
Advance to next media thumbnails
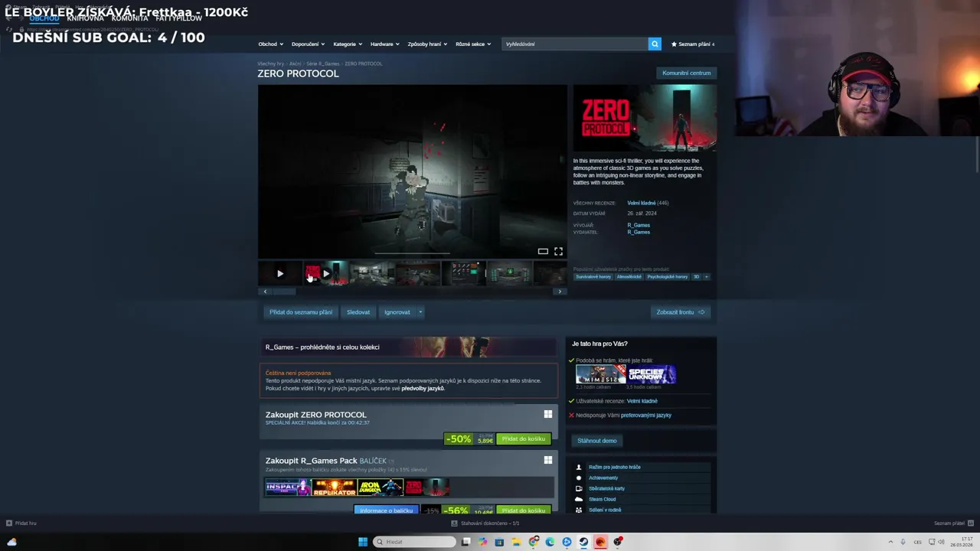[560, 292]
